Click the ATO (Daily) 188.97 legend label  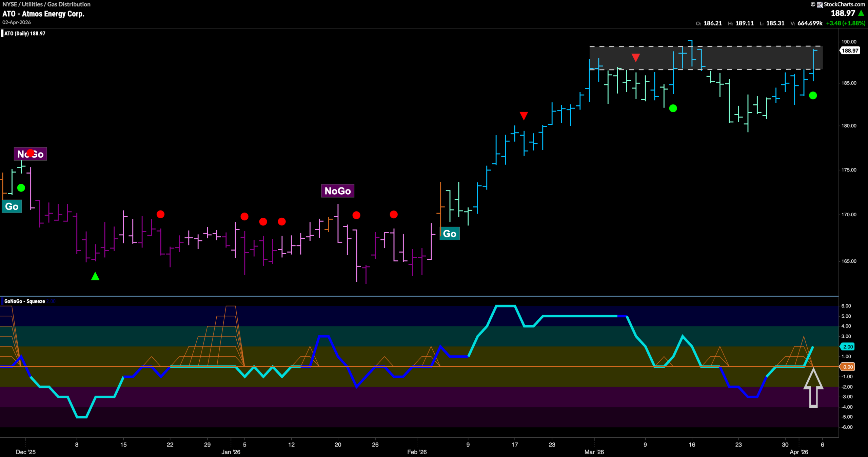coord(25,34)
